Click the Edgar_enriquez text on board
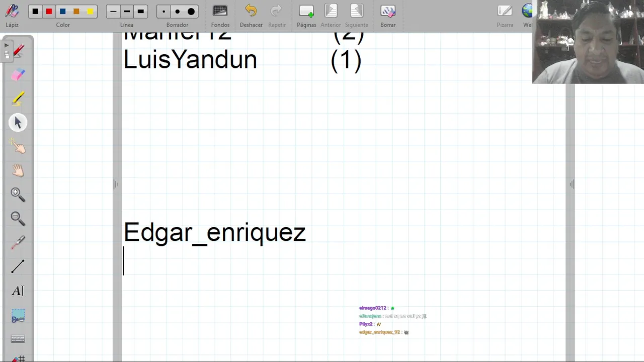This screenshot has width=644, height=362. pos(215,233)
